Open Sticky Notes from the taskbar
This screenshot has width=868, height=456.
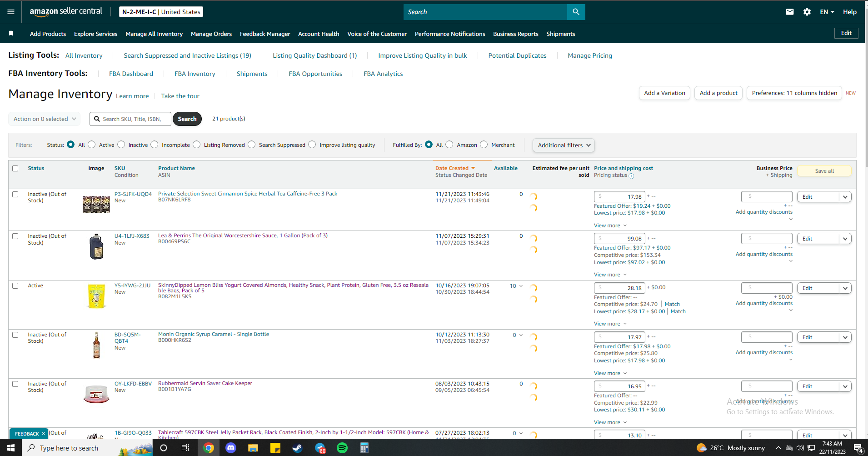(275, 448)
